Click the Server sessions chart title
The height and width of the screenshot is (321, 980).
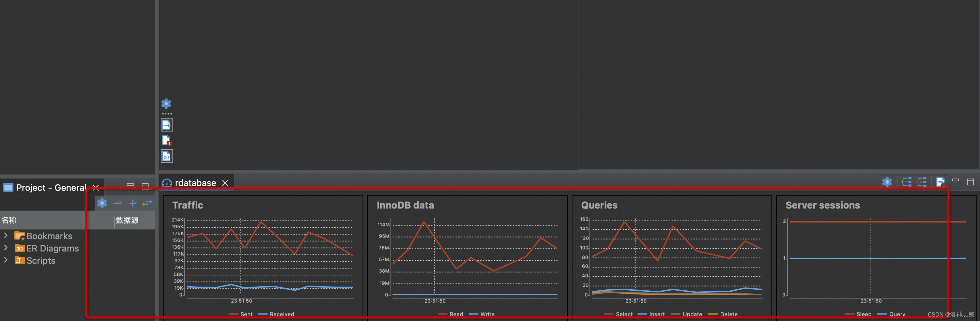tap(823, 205)
